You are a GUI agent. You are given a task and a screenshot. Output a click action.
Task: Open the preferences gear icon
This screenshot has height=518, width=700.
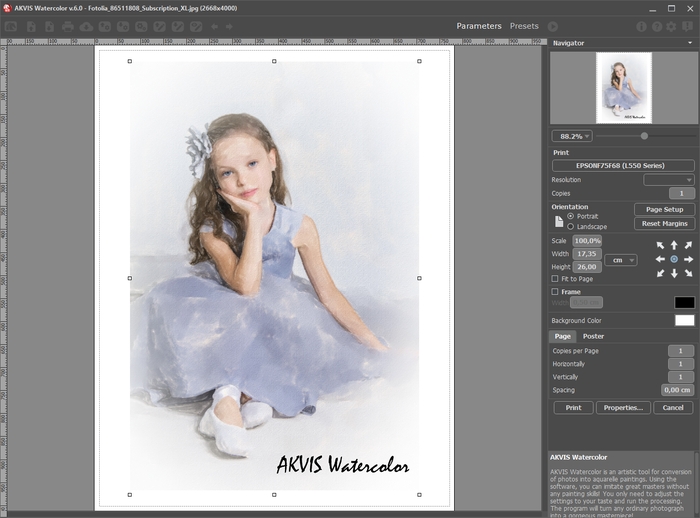671,27
